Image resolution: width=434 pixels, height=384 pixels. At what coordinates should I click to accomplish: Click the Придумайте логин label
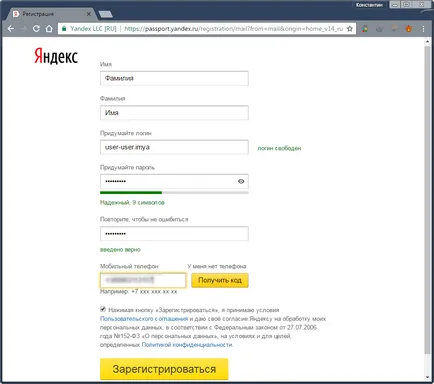tap(126, 133)
